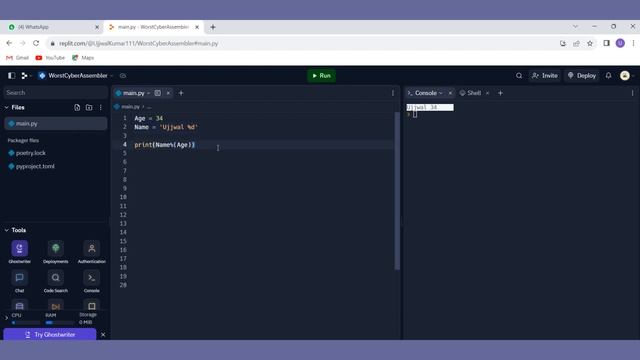Click the highlighted Ujjwal 34 console output
This screenshot has height=360, width=640.
pyautogui.click(x=430, y=107)
